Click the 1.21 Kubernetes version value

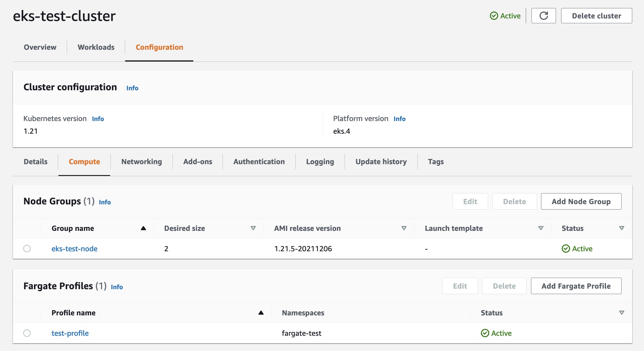(30, 131)
